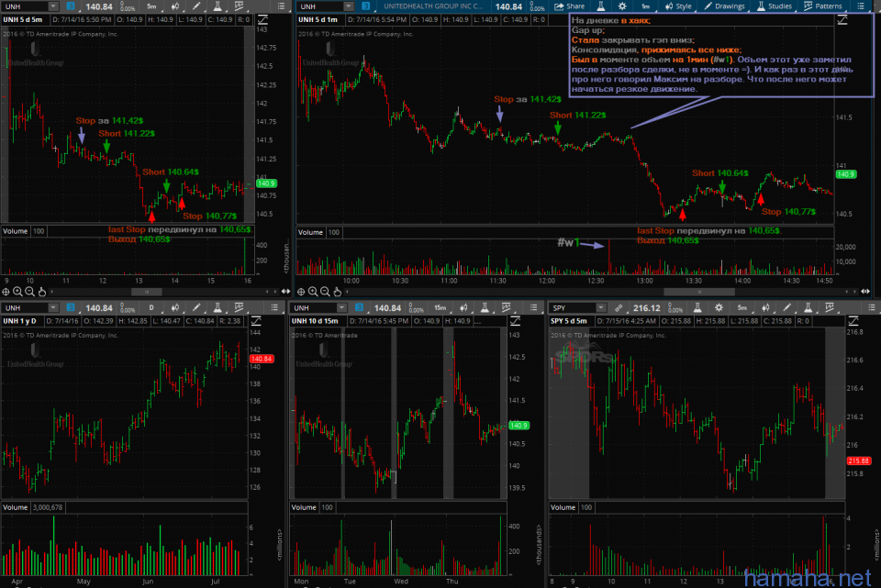Image resolution: width=881 pixels, height=588 pixels.
Task: Toggle scale fit icon on SPY 5d 5m chart
Action: click(853, 321)
